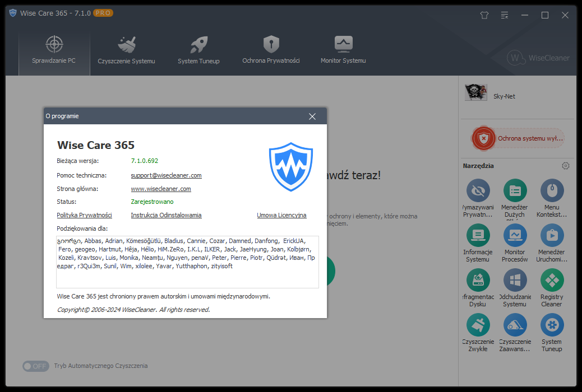
Task: Click the 'Strona główna:' label
Action: (77, 189)
